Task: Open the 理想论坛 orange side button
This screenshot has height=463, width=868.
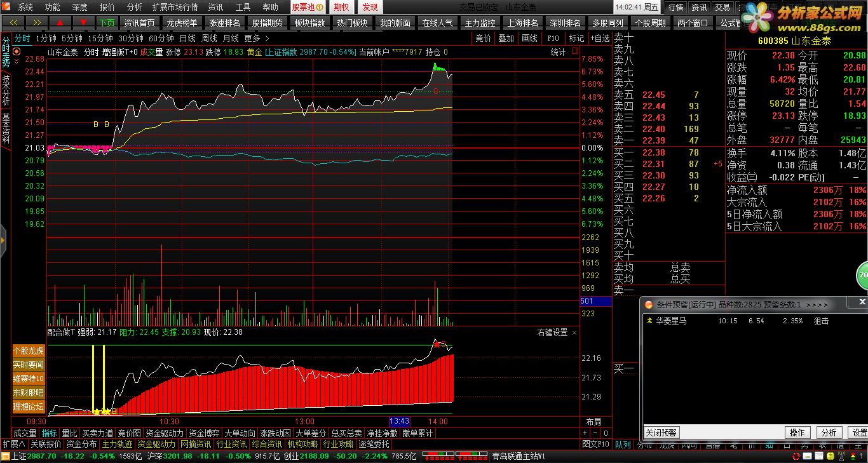Action: click(x=29, y=406)
